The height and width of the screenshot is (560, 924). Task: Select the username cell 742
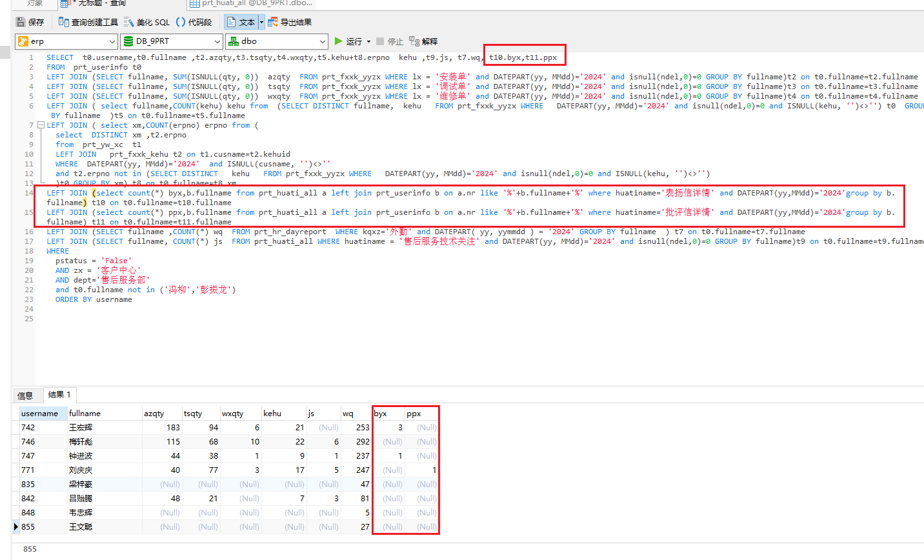43,428
